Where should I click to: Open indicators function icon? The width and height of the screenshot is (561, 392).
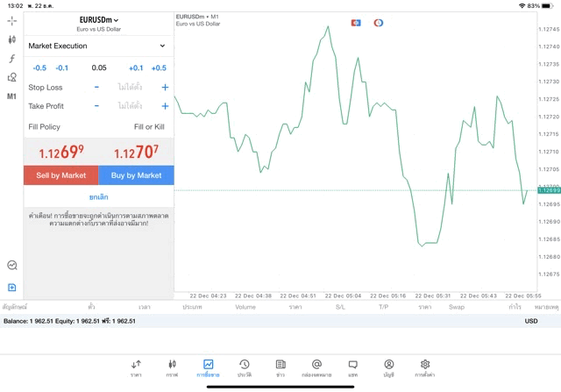11,59
